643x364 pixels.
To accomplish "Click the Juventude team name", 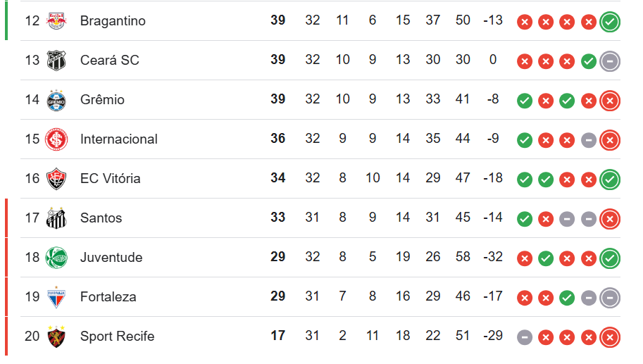I will pos(111,258).
